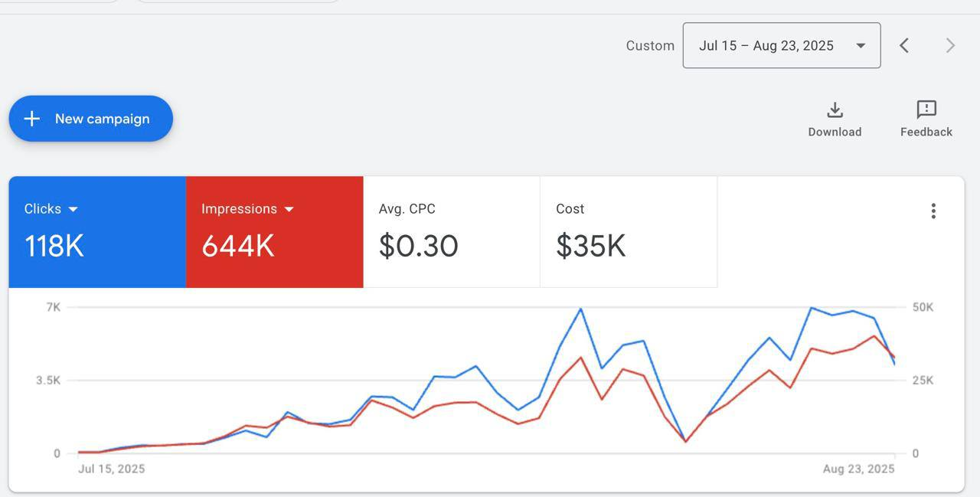
Task: Select the Cost metric card
Action: pos(629,232)
